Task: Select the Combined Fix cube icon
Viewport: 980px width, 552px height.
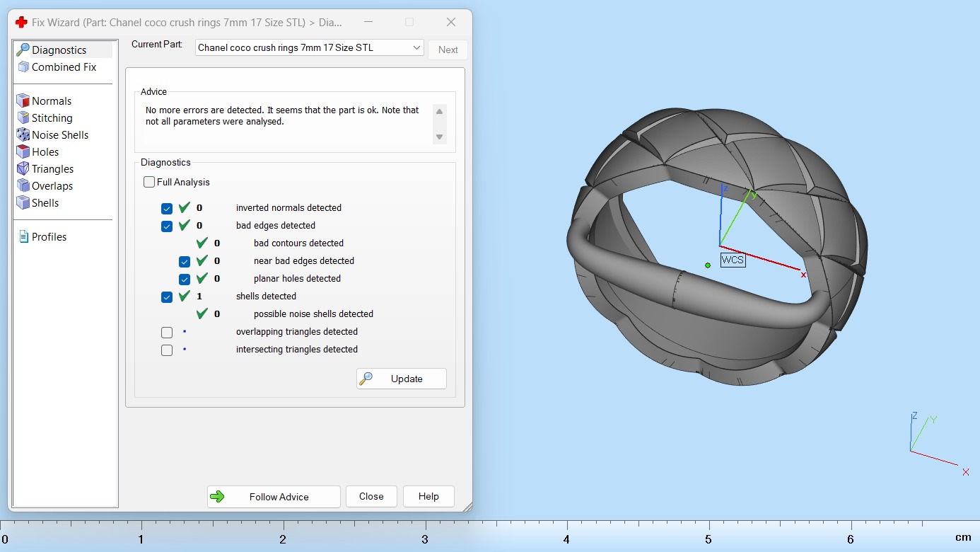Action: tap(23, 67)
